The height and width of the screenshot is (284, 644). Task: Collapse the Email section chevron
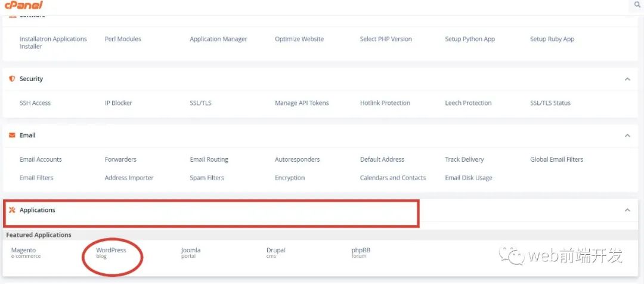pos(627,135)
